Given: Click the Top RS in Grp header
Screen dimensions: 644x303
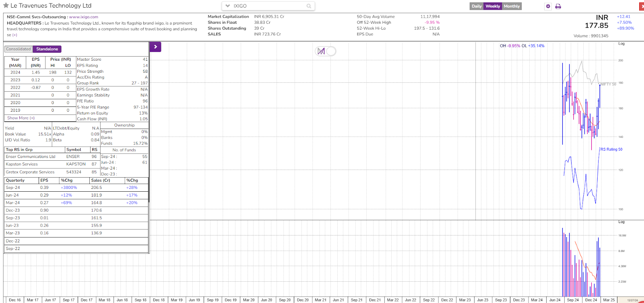Looking at the screenshot, I should (19, 149).
